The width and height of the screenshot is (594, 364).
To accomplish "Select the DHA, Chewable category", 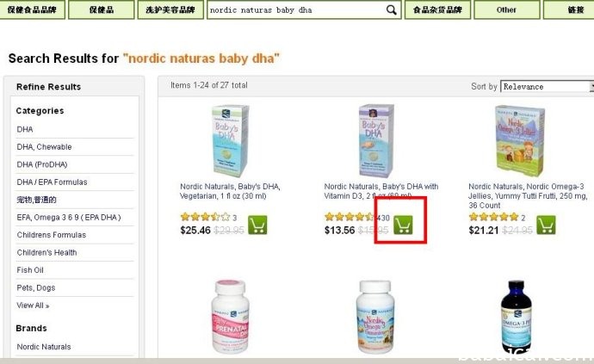I will 44,147.
